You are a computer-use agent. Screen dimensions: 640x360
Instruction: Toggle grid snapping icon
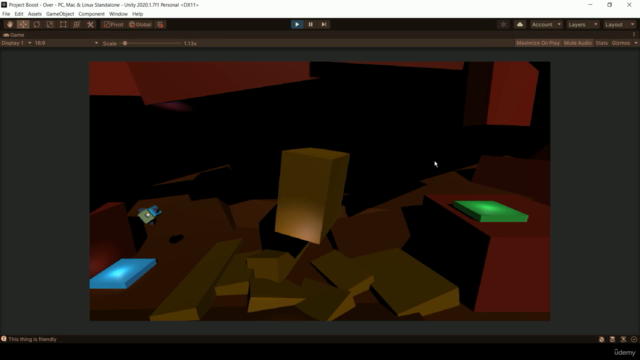pyautogui.click(x=160, y=24)
